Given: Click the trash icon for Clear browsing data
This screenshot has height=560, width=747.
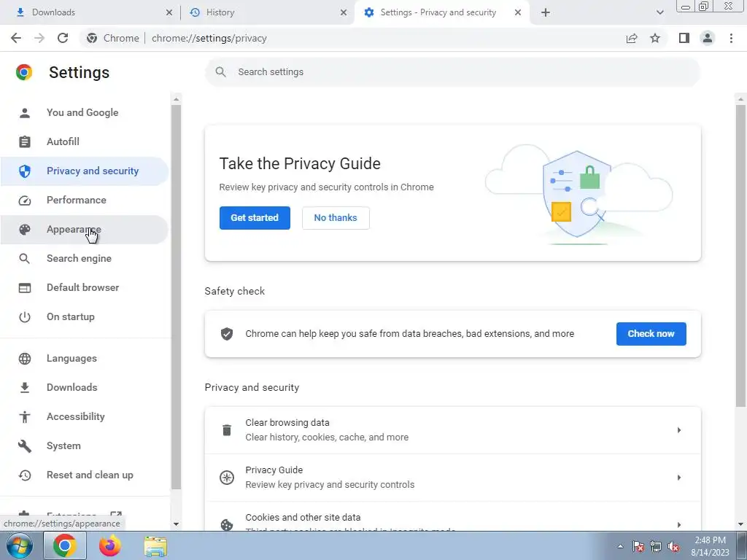Looking at the screenshot, I should 227,430.
